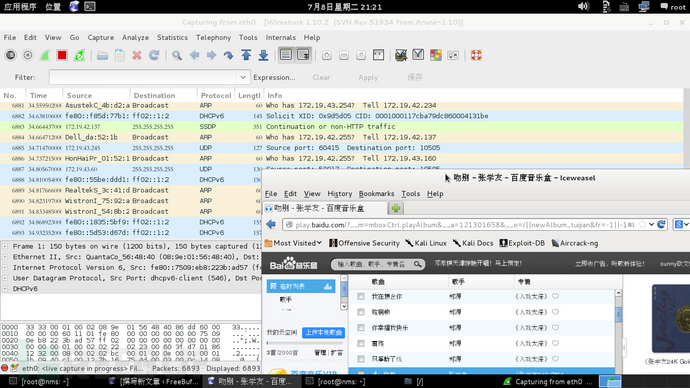Check the third song row checkbox
The width and height of the screenshot is (690, 388).
[x=361, y=328]
